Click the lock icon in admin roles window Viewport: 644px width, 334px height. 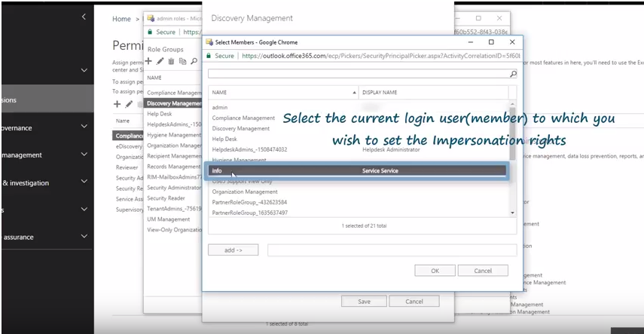[150, 32]
